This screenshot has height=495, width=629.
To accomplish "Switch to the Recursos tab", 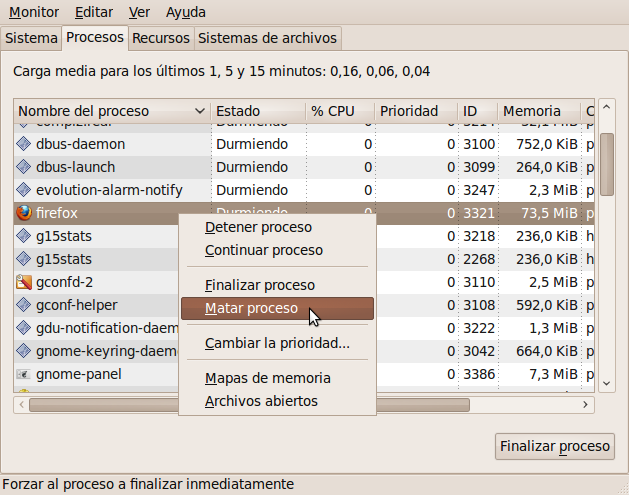I will click(x=161, y=38).
